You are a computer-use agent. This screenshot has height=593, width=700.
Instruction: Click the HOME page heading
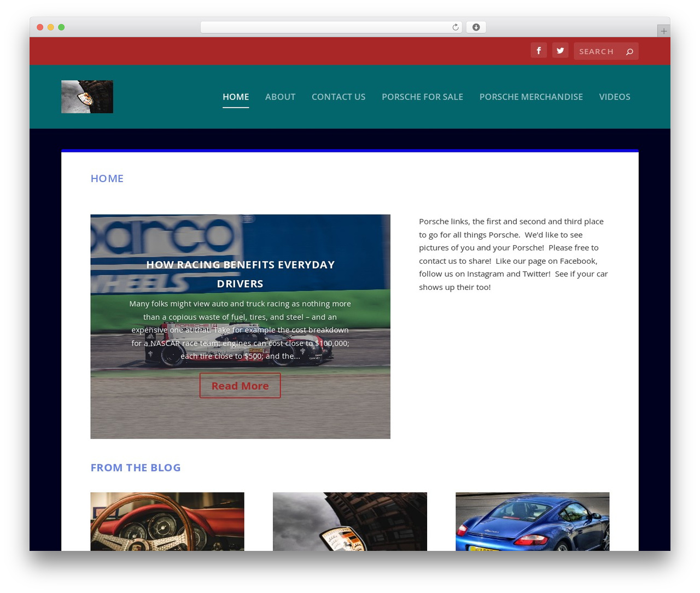click(107, 178)
